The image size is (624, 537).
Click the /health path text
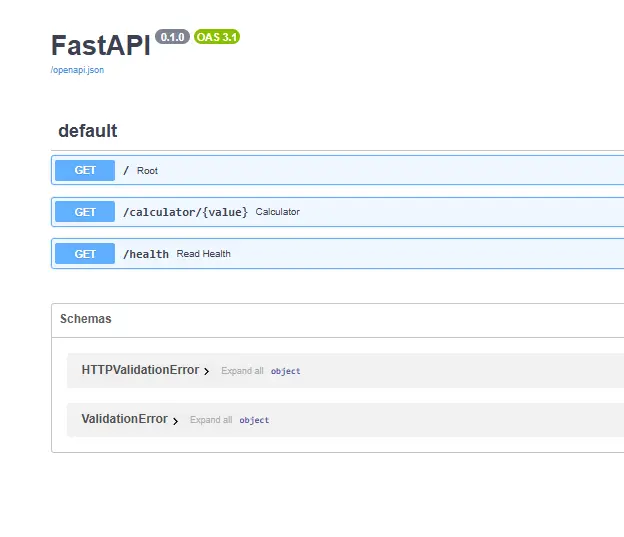click(x=146, y=254)
